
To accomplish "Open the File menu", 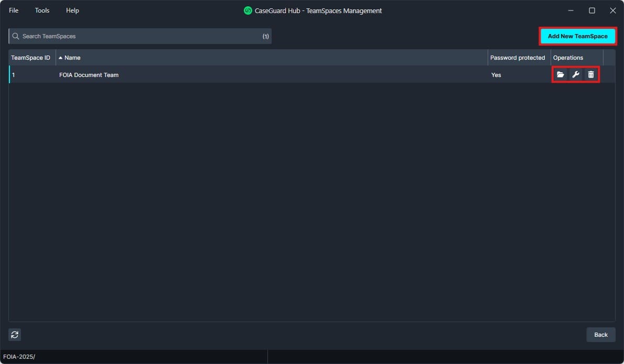I will point(14,10).
